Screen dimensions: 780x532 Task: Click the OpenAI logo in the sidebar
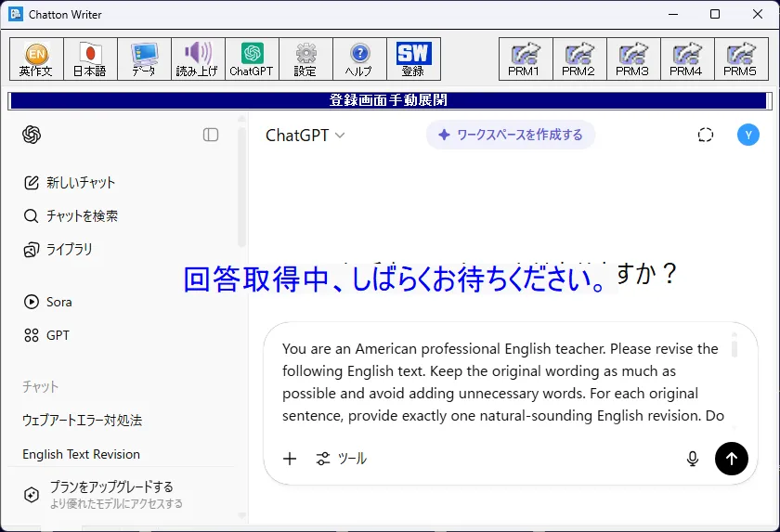[32, 135]
